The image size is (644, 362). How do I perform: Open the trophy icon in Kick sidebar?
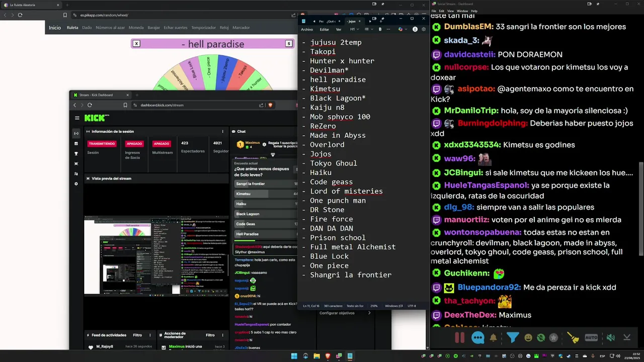(76, 153)
